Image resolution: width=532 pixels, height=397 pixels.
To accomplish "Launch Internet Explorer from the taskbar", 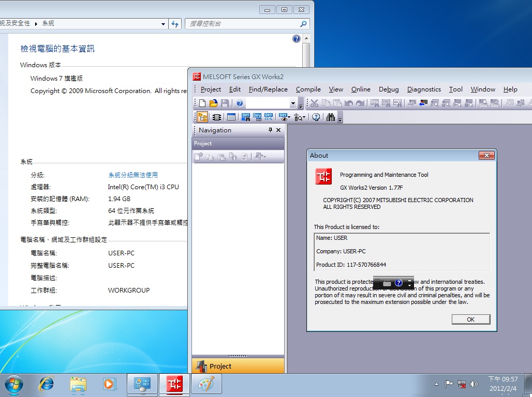I will pos(47,384).
